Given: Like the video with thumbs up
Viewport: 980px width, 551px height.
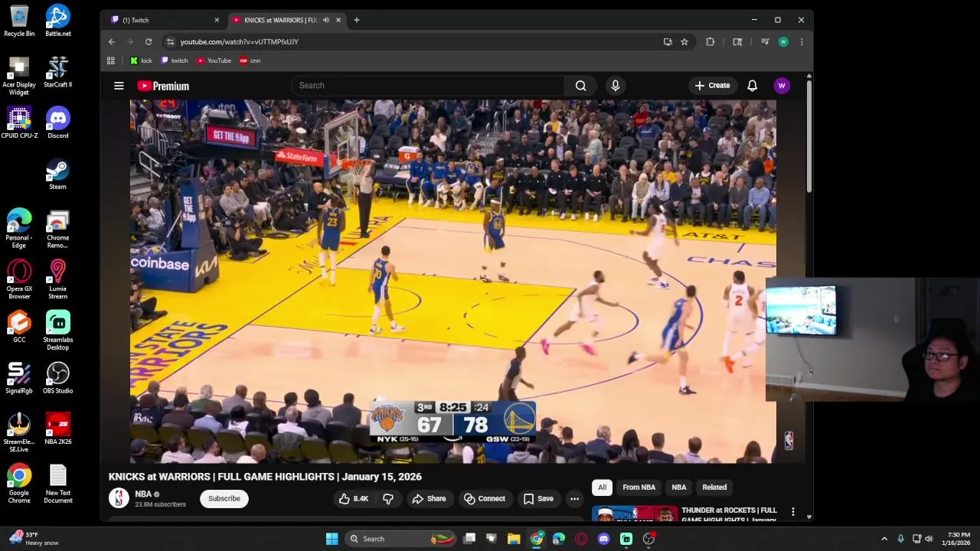Looking at the screenshot, I should pyautogui.click(x=354, y=499).
